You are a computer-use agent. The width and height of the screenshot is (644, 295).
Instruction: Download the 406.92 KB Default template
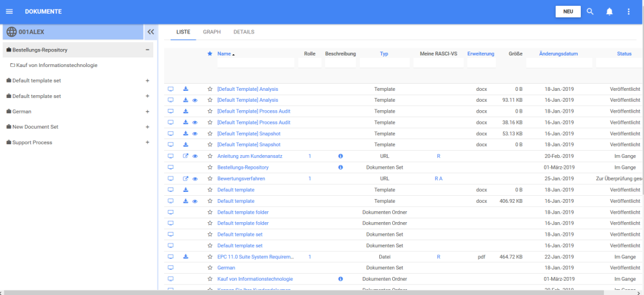coord(185,201)
